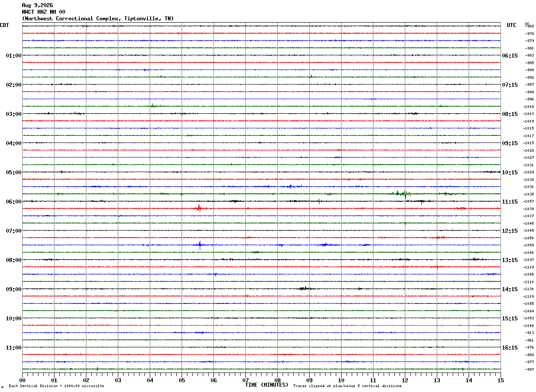The height and width of the screenshot is (392, 536).
Task: Click the small green spike near minute 4
Action: (x=152, y=105)
